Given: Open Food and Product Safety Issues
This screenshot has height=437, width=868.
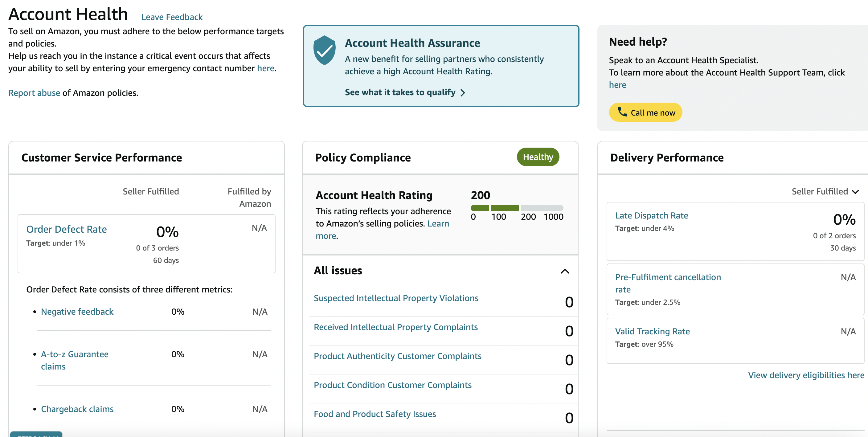Looking at the screenshot, I should (375, 414).
